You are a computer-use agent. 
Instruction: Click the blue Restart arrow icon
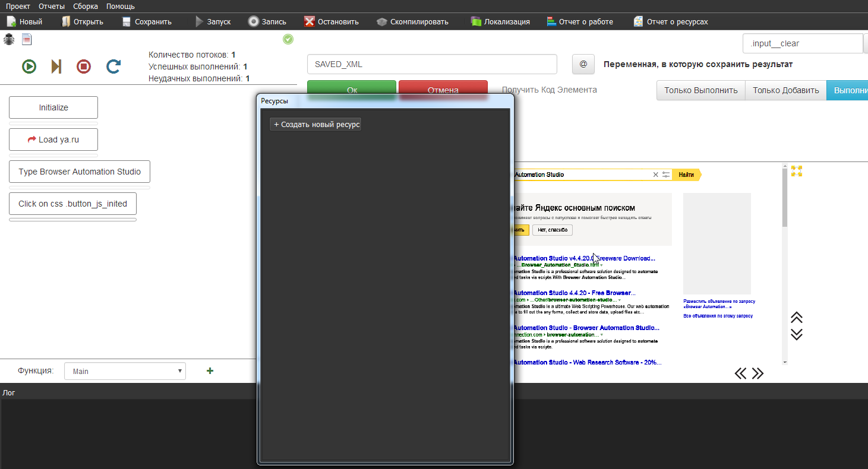[x=113, y=66]
